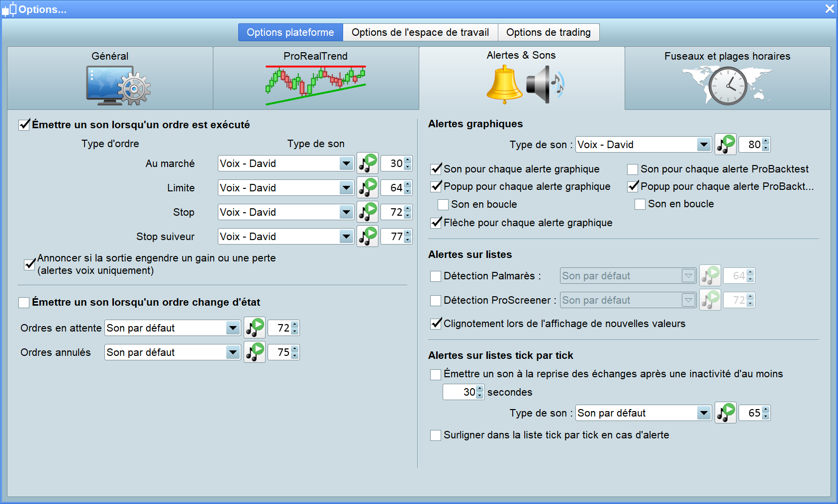Click the inactivity secondes field showing 30

[463, 392]
